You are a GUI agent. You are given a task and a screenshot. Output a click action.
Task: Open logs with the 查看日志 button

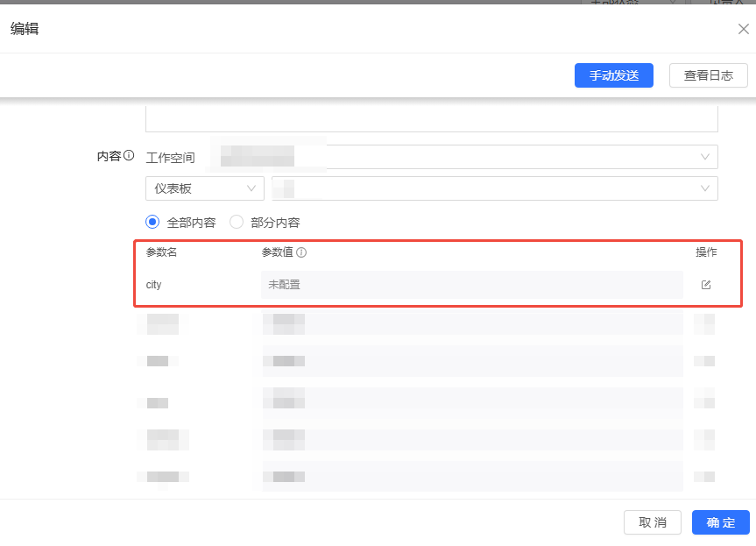click(708, 75)
